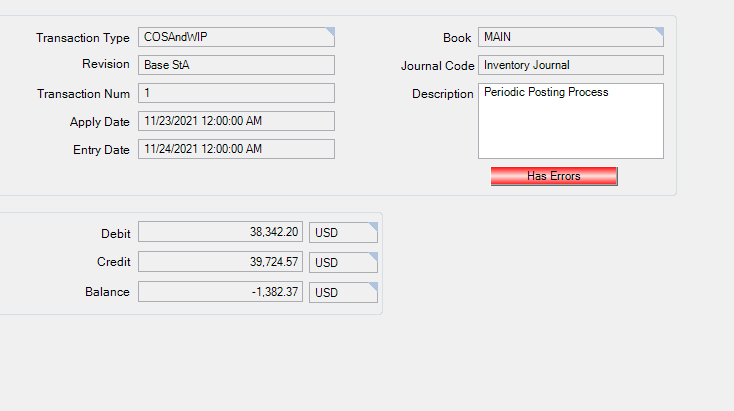Click the Journal Code label
Image resolution: width=734 pixels, height=411 pixels.
(437, 66)
